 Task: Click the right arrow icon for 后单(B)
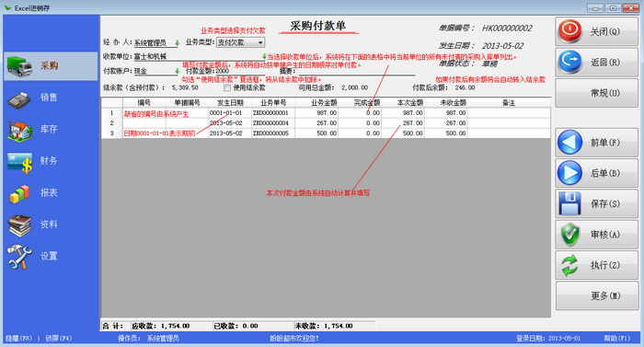click(x=569, y=173)
